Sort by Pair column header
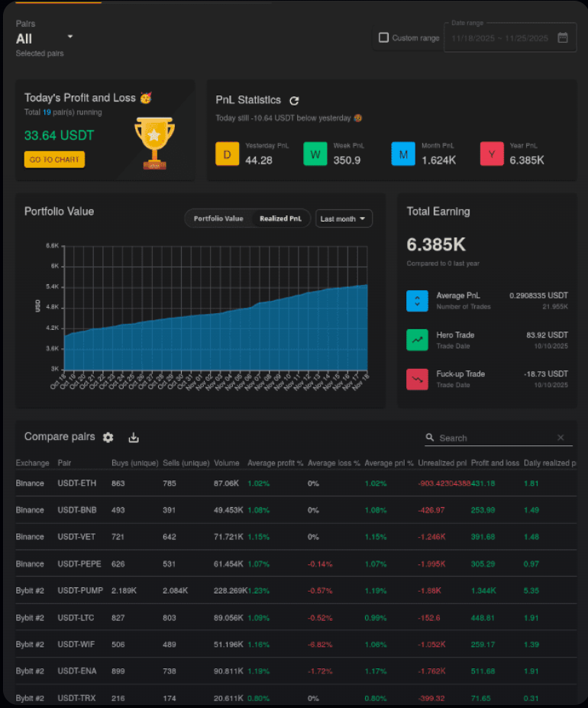Image resolution: width=588 pixels, height=708 pixels. (64, 463)
